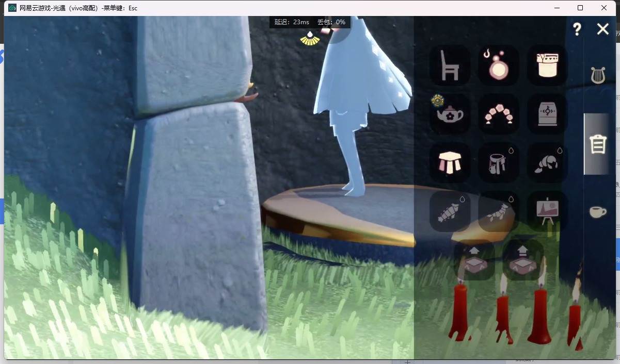The height and width of the screenshot is (364, 620).
Task: Choose the cloth-covered jar prop icon
Action: [547, 65]
